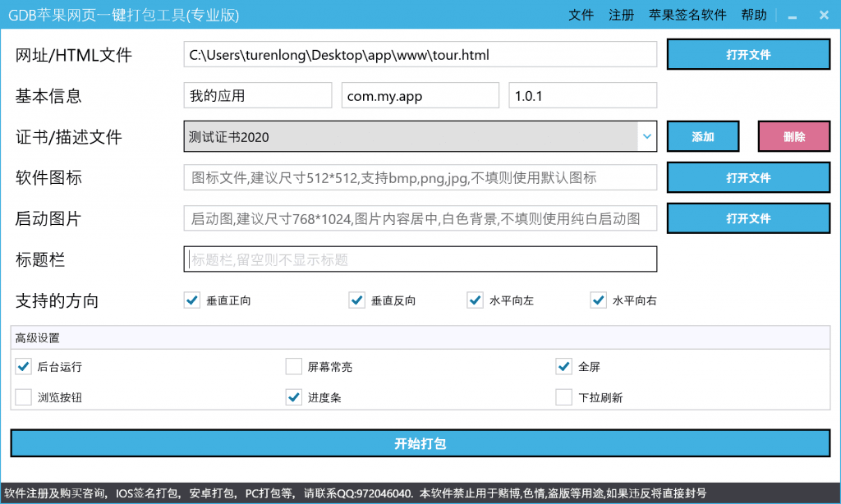Screen dimensions: 841x504
Task: Open the 苹果签名软件 menu
Action: coord(687,15)
